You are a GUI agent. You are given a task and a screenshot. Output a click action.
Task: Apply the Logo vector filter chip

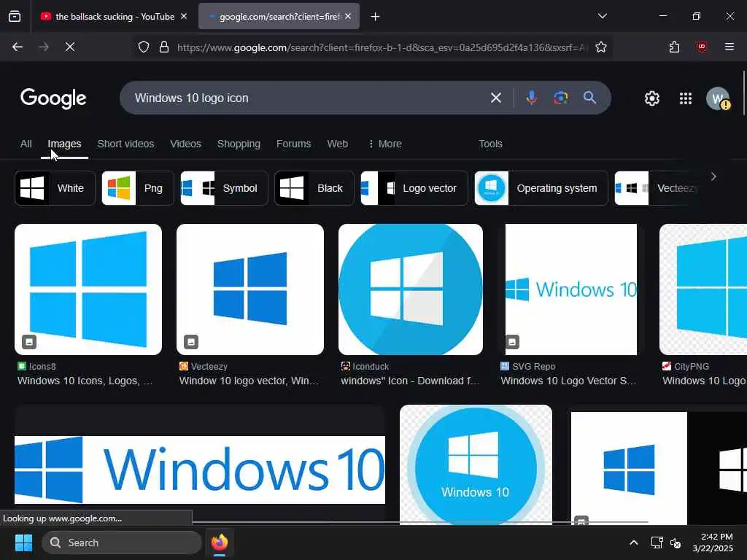click(414, 188)
